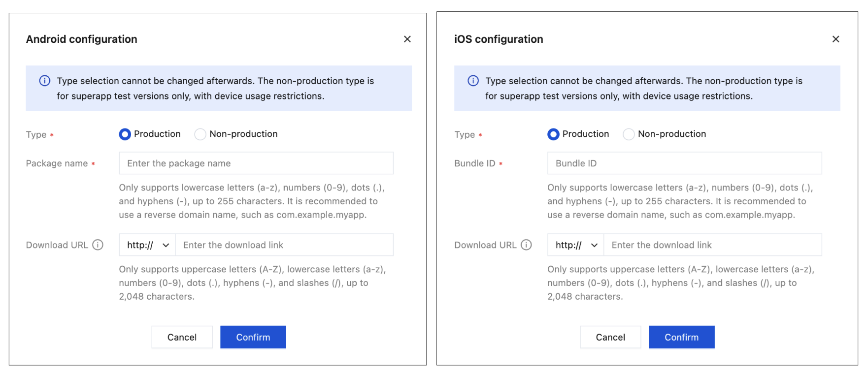The height and width of the screenshot is (377, 868).
Task: Open the http:// protocol dropdown in Android dialog
Action: [147, 245]
